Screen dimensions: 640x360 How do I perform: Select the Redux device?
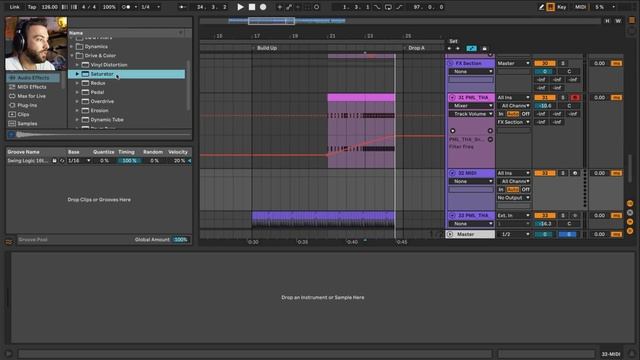[98, 83]
